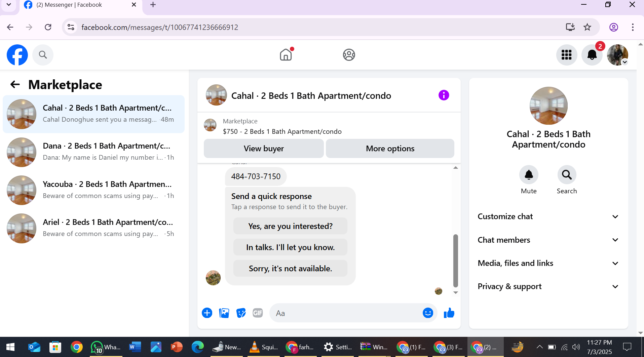
Task: Mute this conversation bell icon
Action: [x=529, y=175]
